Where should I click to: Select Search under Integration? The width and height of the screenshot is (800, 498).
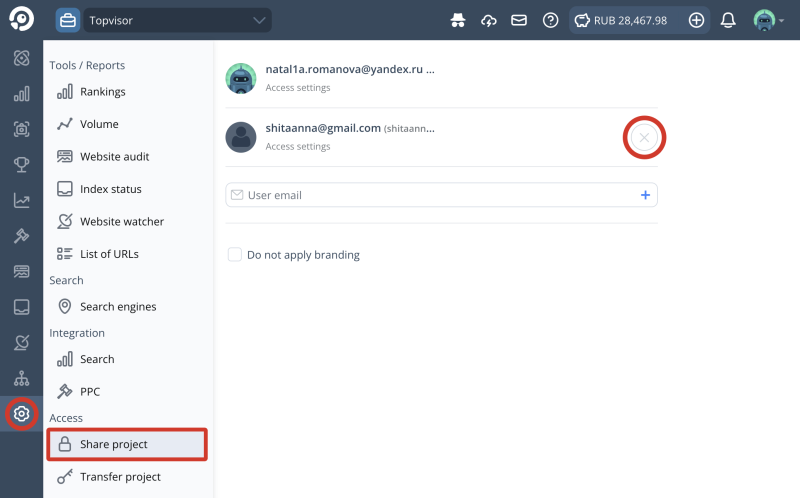[128, 359]
